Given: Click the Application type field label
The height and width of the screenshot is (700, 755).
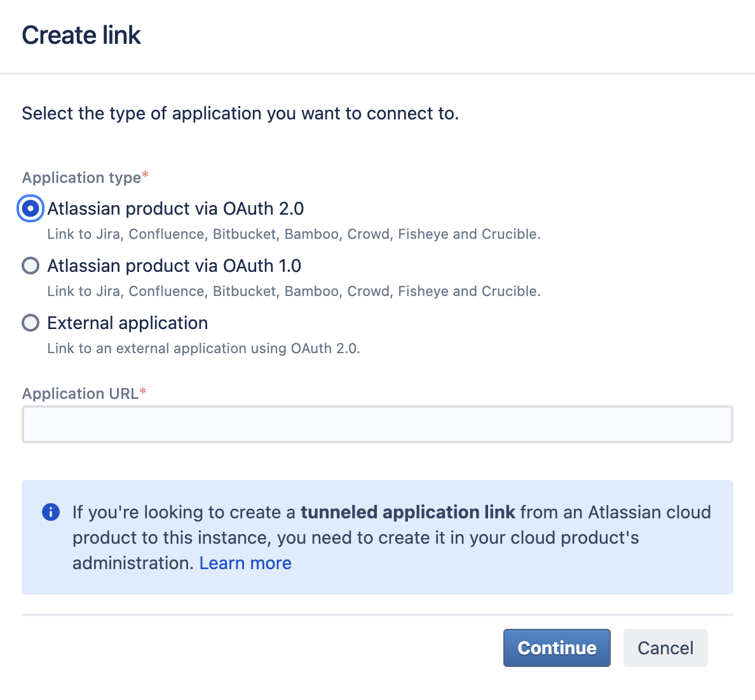Looking at the screenshot, I should point(81,178).
